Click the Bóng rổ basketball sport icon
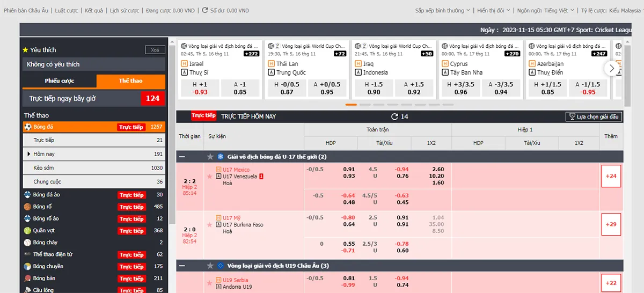Viewport: 644px width, 293px height. pos(27,207)
